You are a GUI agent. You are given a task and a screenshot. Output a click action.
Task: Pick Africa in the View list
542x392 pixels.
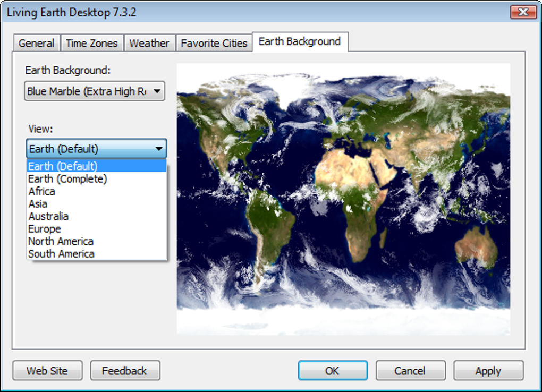(x=96, y=191)
